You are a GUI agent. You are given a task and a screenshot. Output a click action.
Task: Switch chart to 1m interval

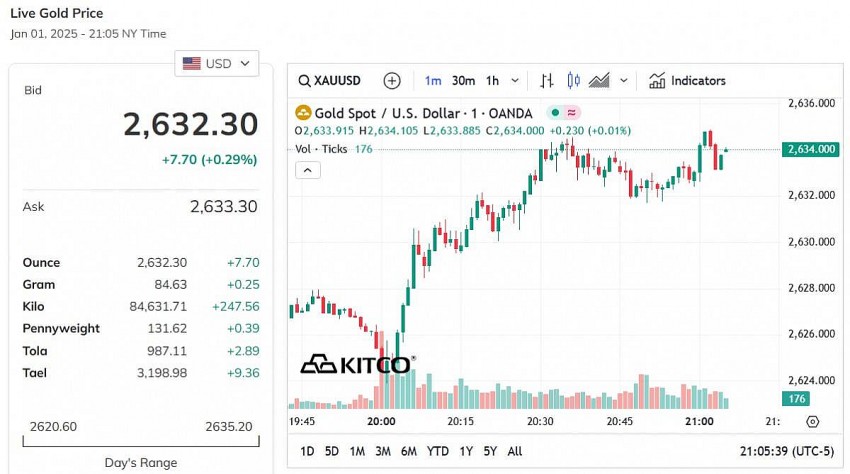coord(433,81)
